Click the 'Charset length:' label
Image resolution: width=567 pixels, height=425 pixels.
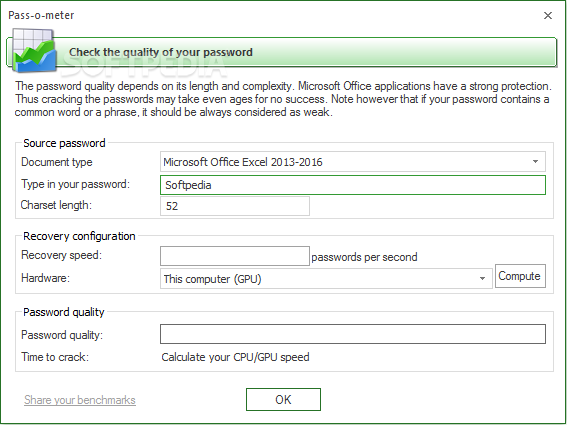(56, 205)
